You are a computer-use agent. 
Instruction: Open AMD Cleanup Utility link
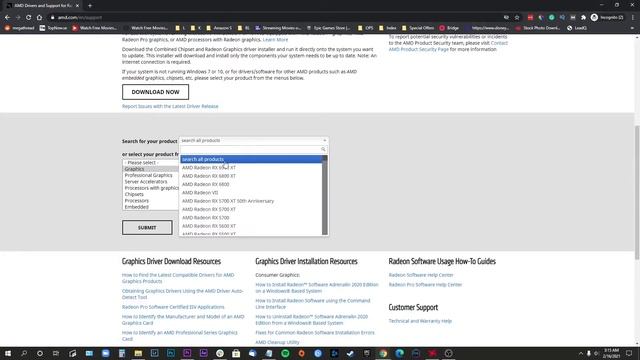[x=277, y=342]
